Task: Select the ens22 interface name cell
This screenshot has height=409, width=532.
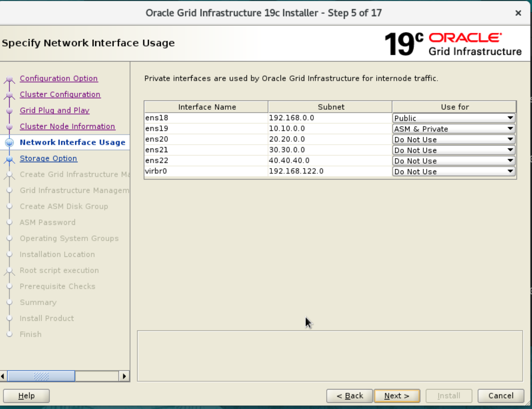Action: 206,160
